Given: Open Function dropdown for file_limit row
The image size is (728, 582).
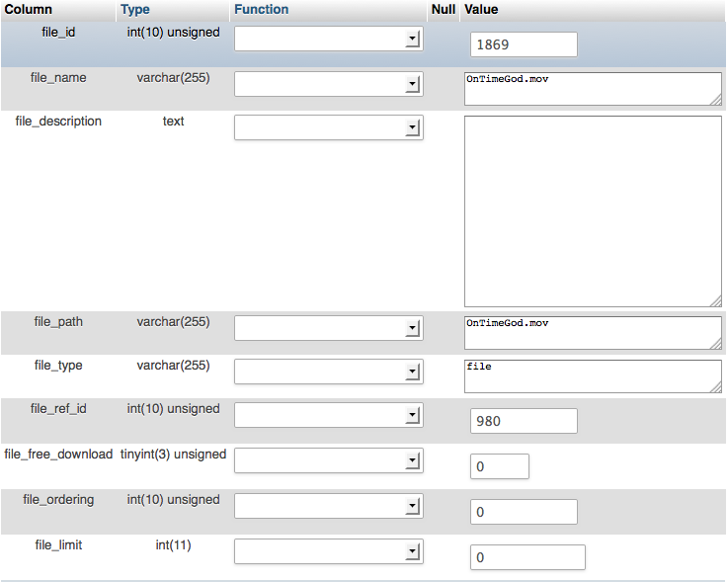Looking at the screenshot, I should [x=329, y=551].
